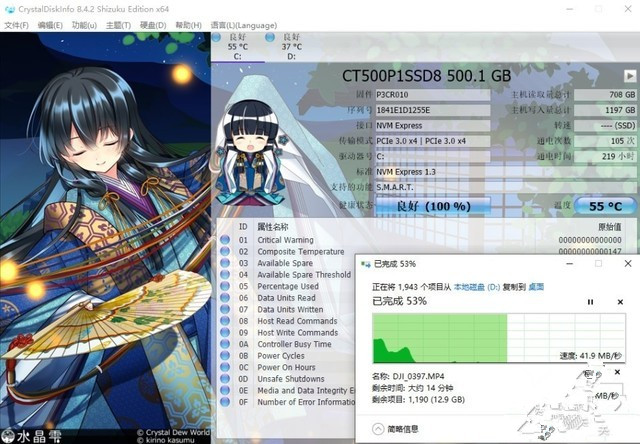
Task: Select the C: drive status indicator
Action: pos(237,46)
